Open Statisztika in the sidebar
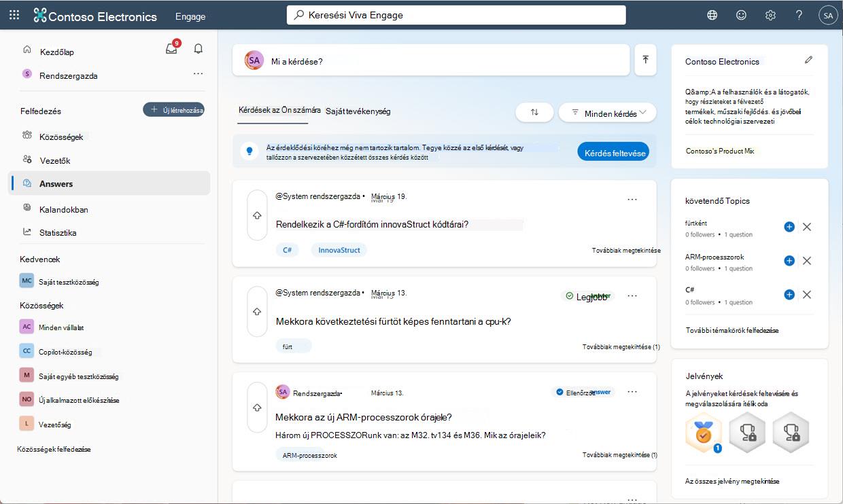This screenshot has height=504, width=843. coord(58,232)
